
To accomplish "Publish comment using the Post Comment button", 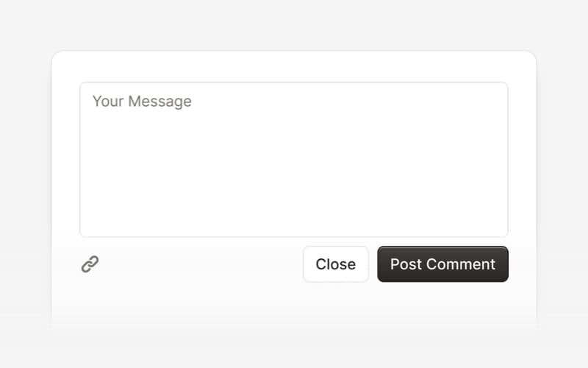I will click(443, 264).
